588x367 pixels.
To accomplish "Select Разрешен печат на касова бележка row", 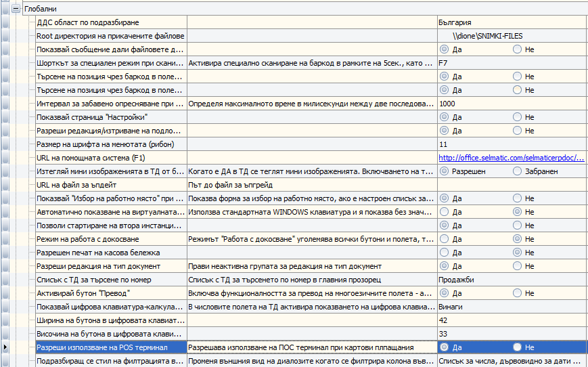I will point(112,253).
